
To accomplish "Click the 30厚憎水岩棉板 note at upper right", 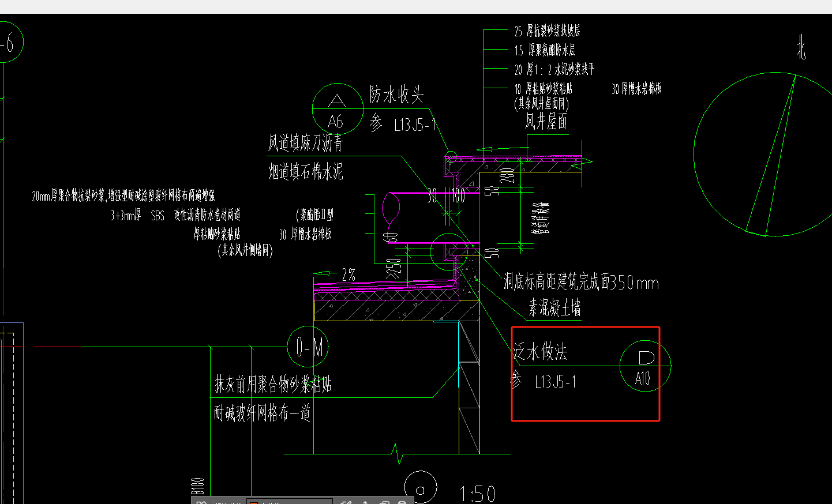I will [x=636, y=89].
